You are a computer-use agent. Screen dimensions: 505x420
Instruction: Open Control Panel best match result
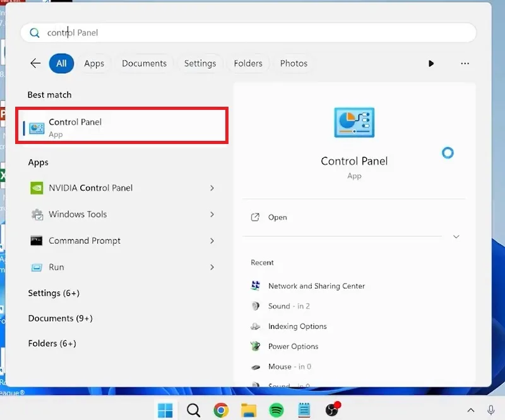[122, 126]
